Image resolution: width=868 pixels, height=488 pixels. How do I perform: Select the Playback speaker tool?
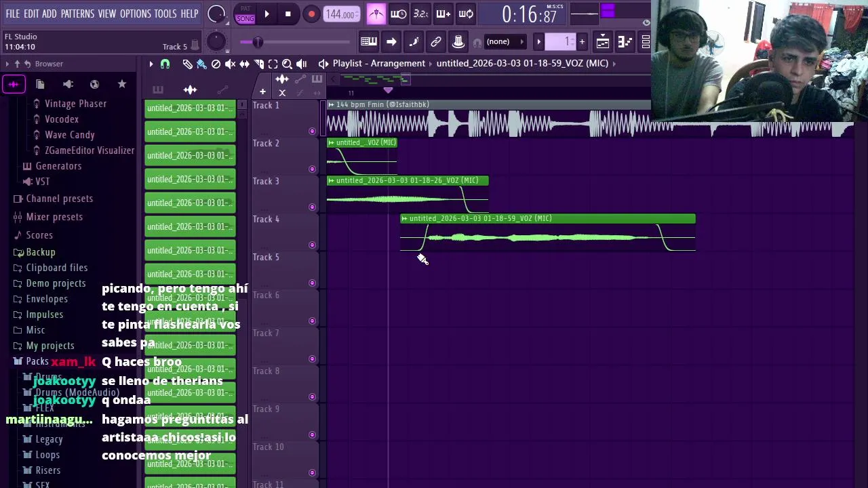[x=301, y=64]
